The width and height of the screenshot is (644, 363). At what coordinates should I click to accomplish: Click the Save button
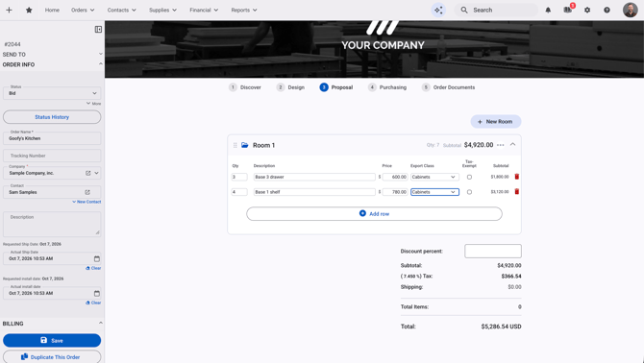point(52,341)
